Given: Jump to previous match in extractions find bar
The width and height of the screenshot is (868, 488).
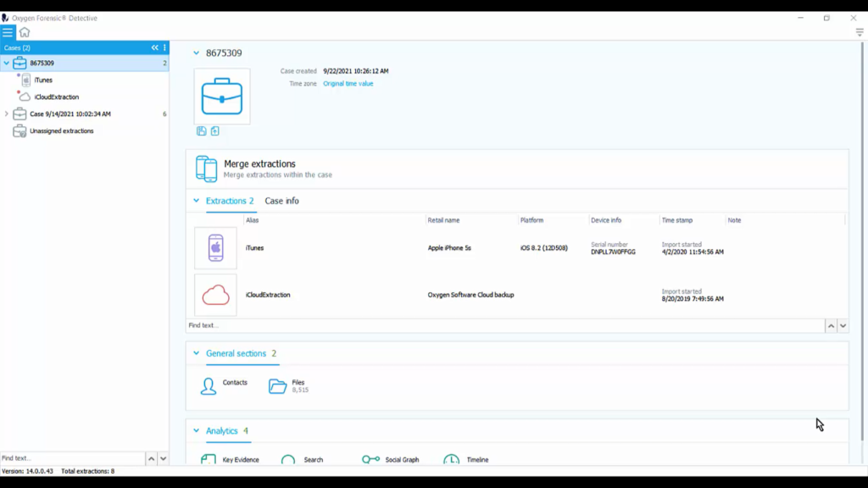Looking at the screenshot, I should 831,326.
